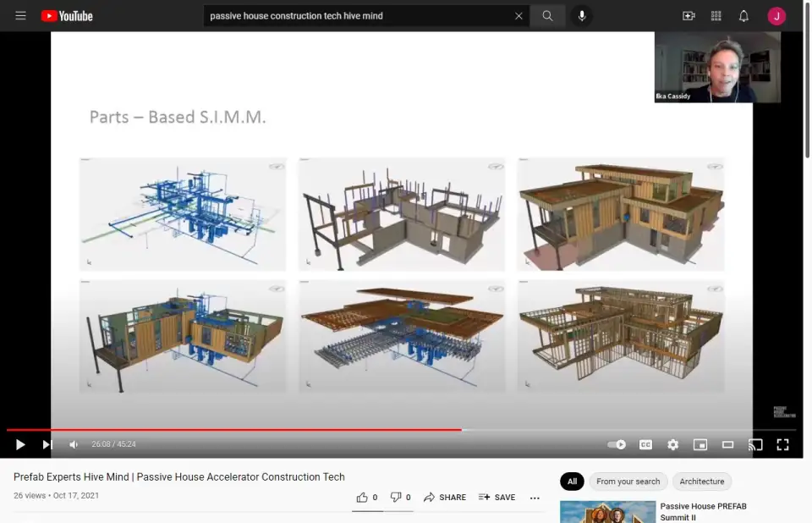The image size is (812, 523).
Task: Click the SHARE button
Action: [445, 498]
